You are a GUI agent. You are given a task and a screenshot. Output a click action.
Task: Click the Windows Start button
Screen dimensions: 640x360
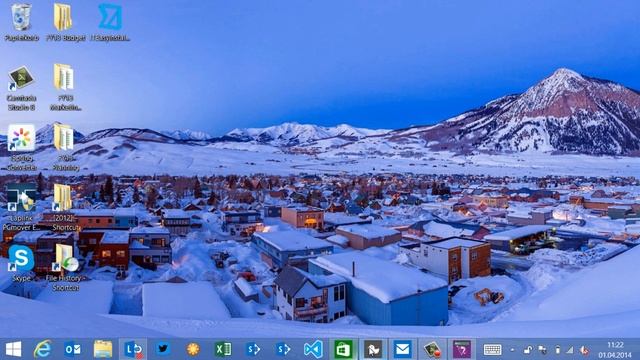[x=13, y=349]
